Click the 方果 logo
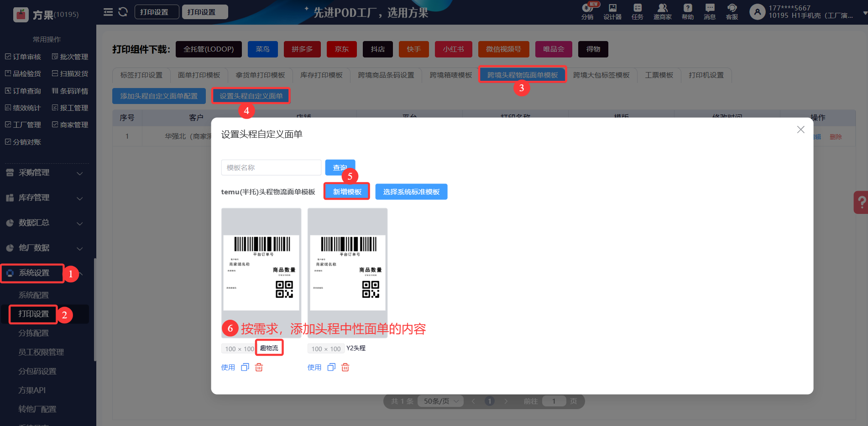This screenshot has width=868, height=426. [x=21, y=15]
